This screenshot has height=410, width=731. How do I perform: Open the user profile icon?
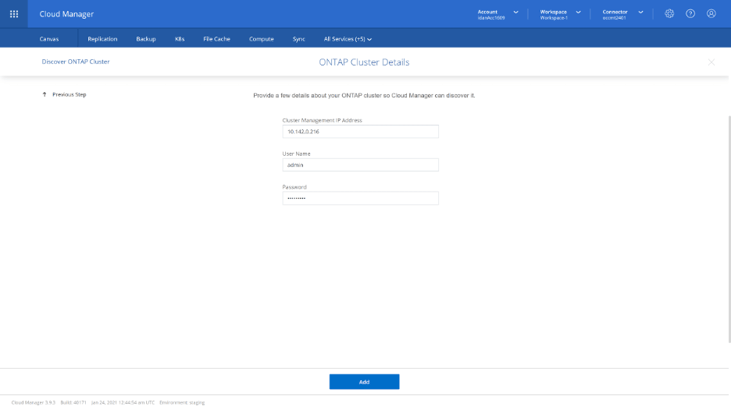tap(711, 14)
